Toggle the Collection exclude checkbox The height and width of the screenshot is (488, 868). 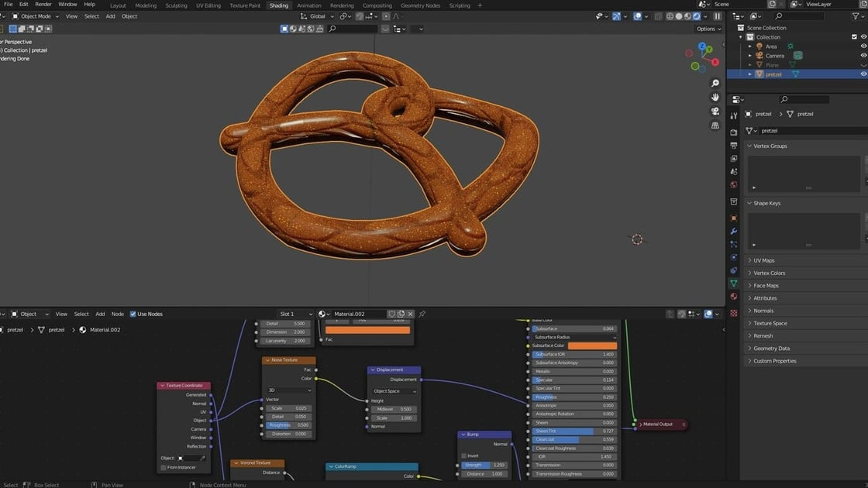point(856,36)
